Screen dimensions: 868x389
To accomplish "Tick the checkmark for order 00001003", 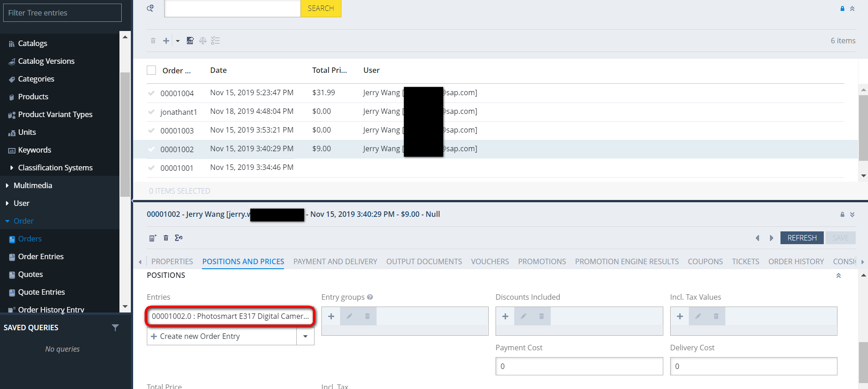I will (151, 130).
